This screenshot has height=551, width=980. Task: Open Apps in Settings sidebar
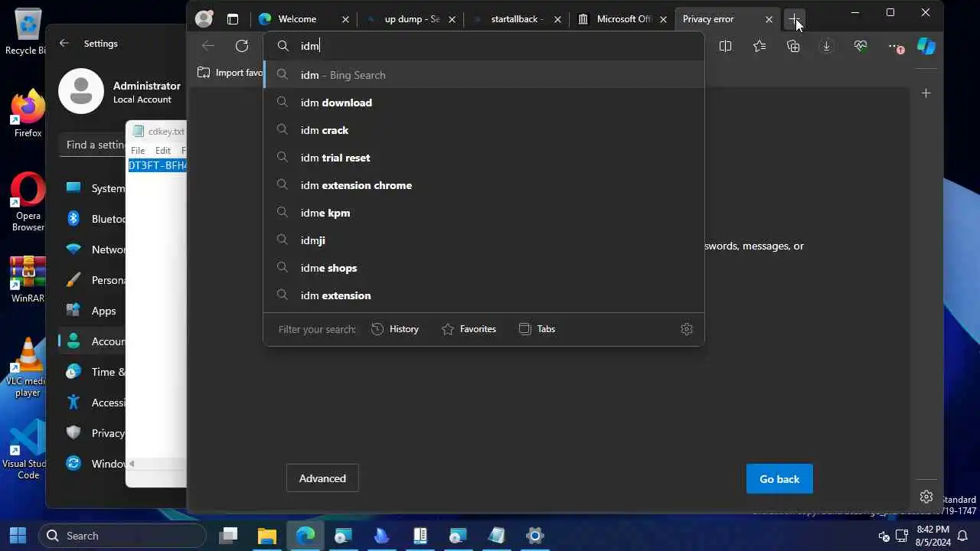[x=93, y=311]
